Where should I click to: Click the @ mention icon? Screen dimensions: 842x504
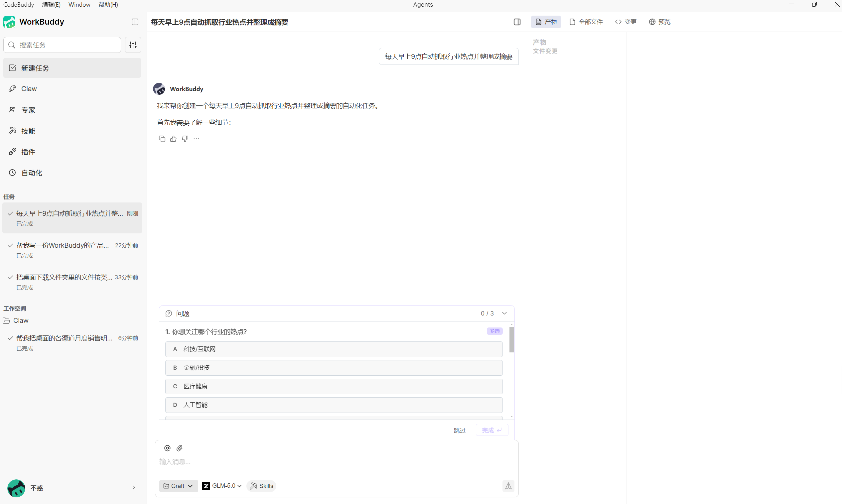[167, 448]
